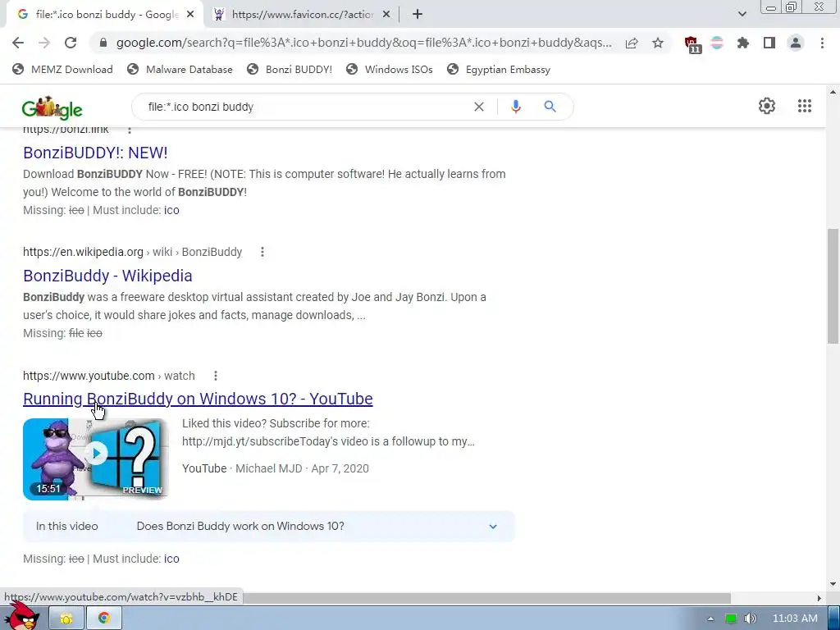Open the Google apps grid
Image resolution: width=840 pixels, height=630 pixels.
click(804, 106)
